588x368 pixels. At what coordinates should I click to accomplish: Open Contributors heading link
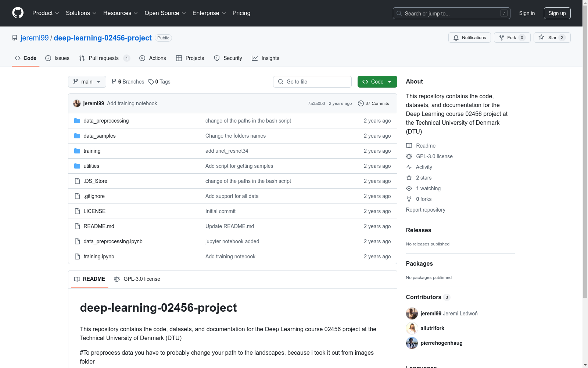click(x=428, y=297)
